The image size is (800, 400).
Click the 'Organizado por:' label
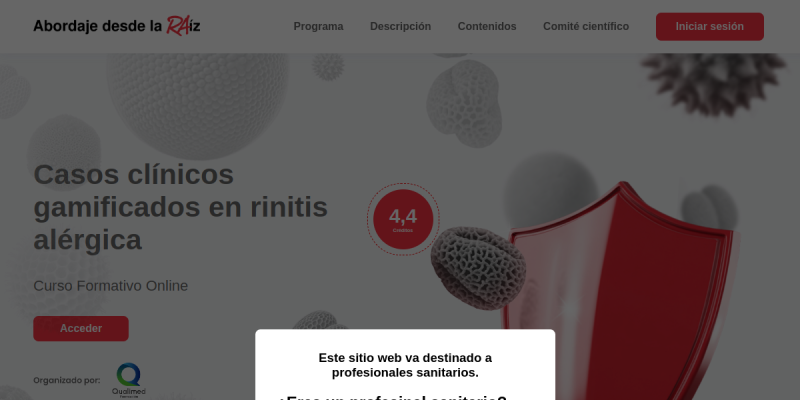[x=67, y=381]
